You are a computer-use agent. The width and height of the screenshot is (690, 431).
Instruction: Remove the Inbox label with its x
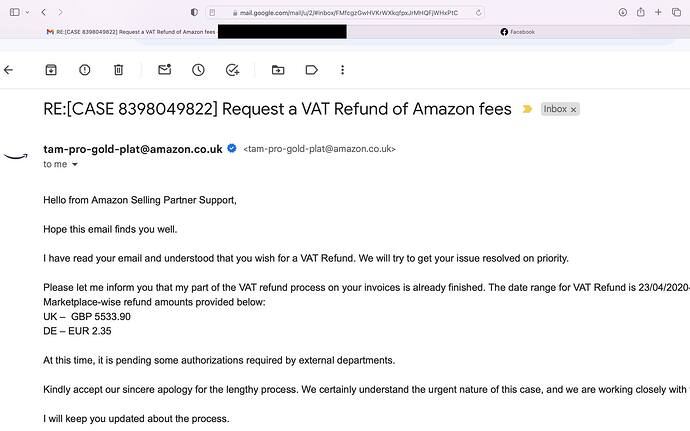coord(573,110)
